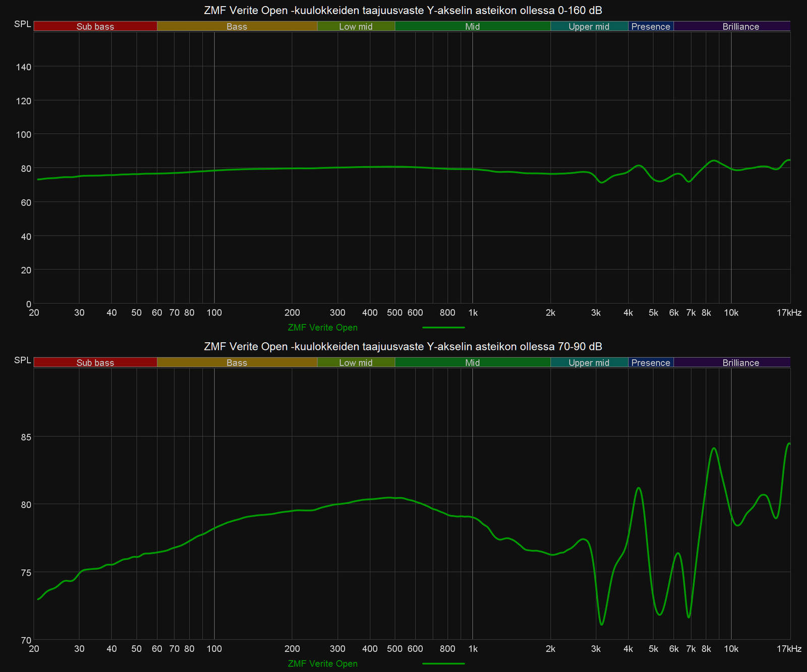Viewport: 807px width, 672px height.
Task: Click the 1k tick label on bottom chart
Action: point(473,649)
